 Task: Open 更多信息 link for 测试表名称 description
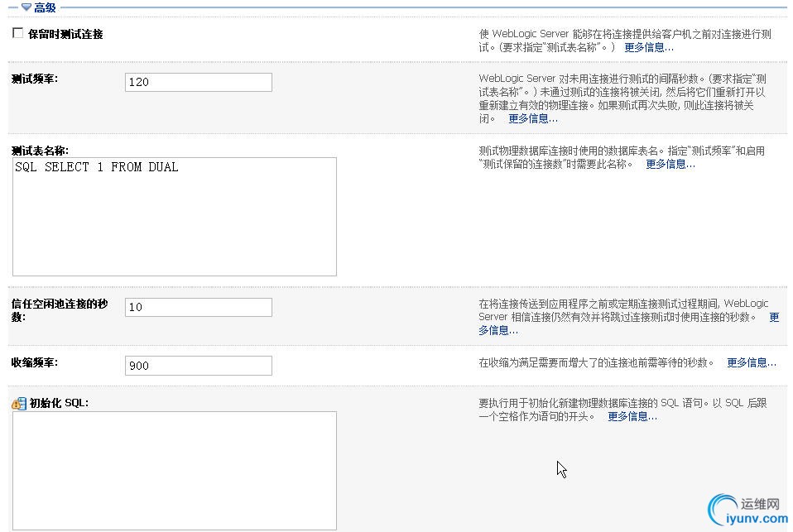[670, 165]
